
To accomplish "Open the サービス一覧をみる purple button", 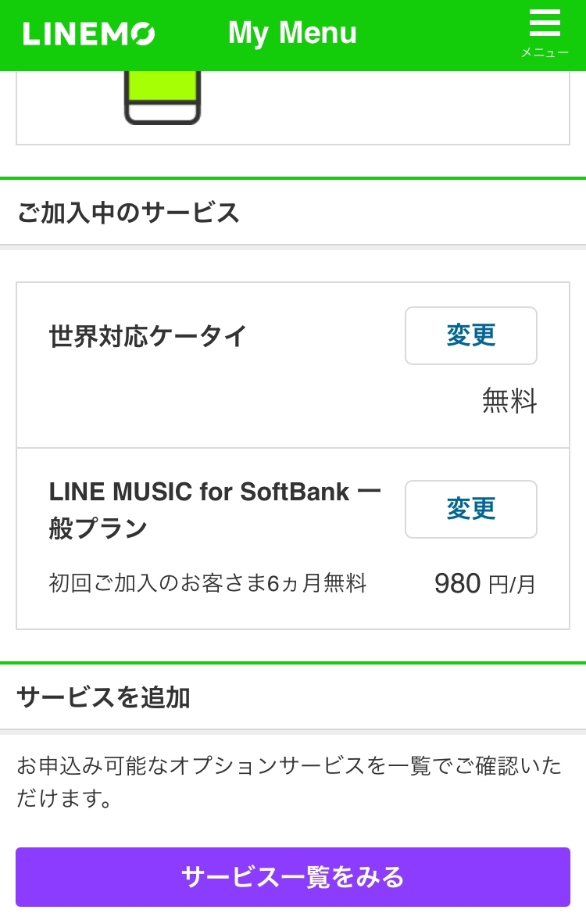I will click(x=293, y=877).
